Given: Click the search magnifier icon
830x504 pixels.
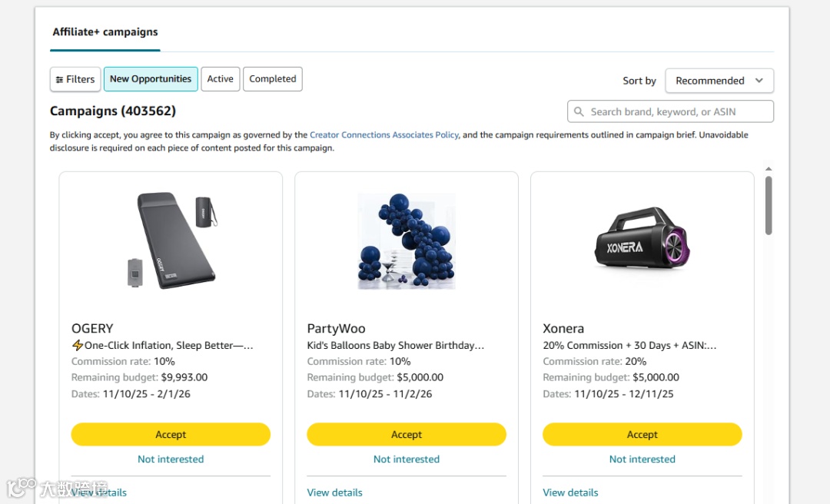Looking at the screenshot, I should [579, 112].
